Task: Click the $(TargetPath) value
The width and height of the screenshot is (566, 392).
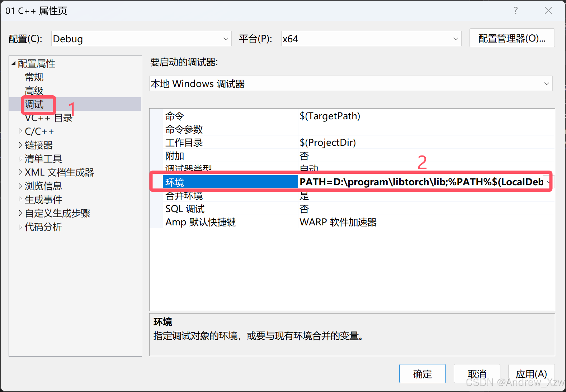Action: 330,116
